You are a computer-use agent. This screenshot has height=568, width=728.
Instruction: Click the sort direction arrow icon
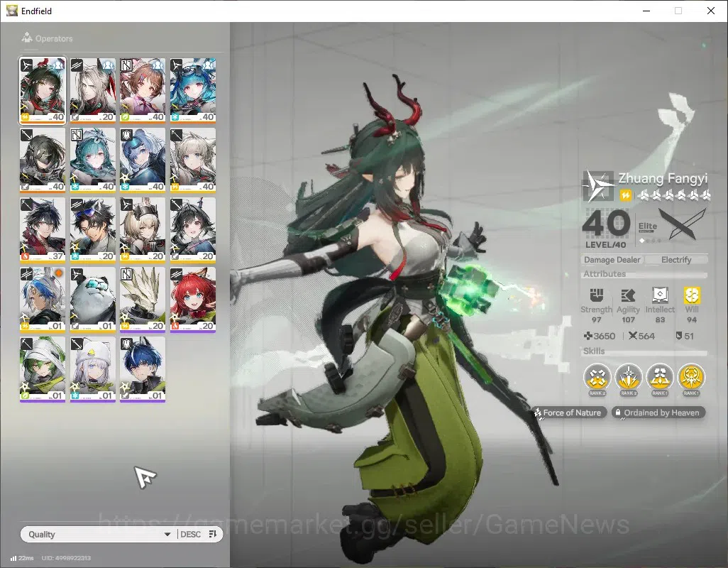[213, 534]
